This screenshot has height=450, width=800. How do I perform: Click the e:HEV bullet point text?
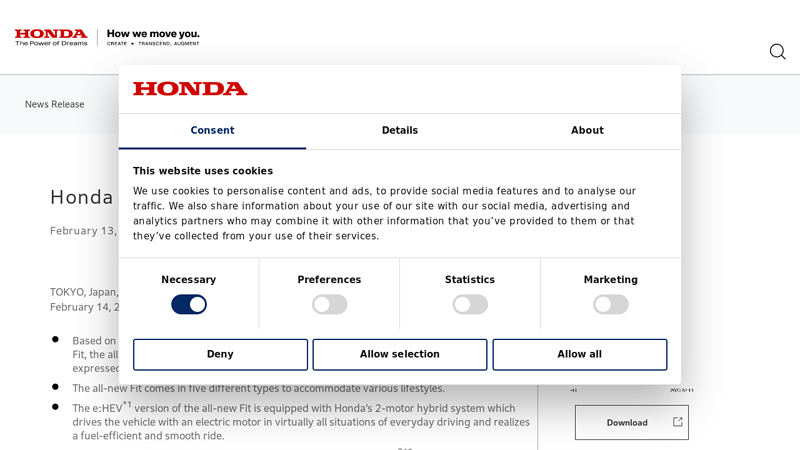point(301,421)
